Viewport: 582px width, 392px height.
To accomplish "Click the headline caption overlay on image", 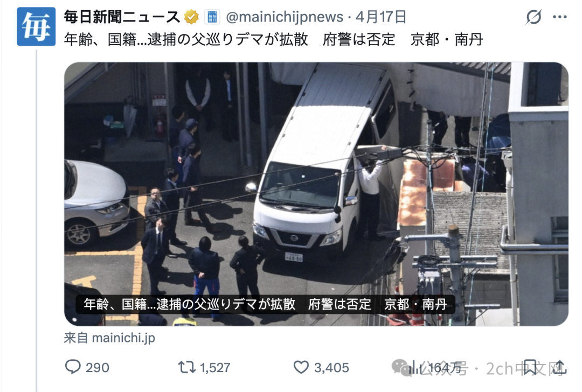I will tap(265, 304).
